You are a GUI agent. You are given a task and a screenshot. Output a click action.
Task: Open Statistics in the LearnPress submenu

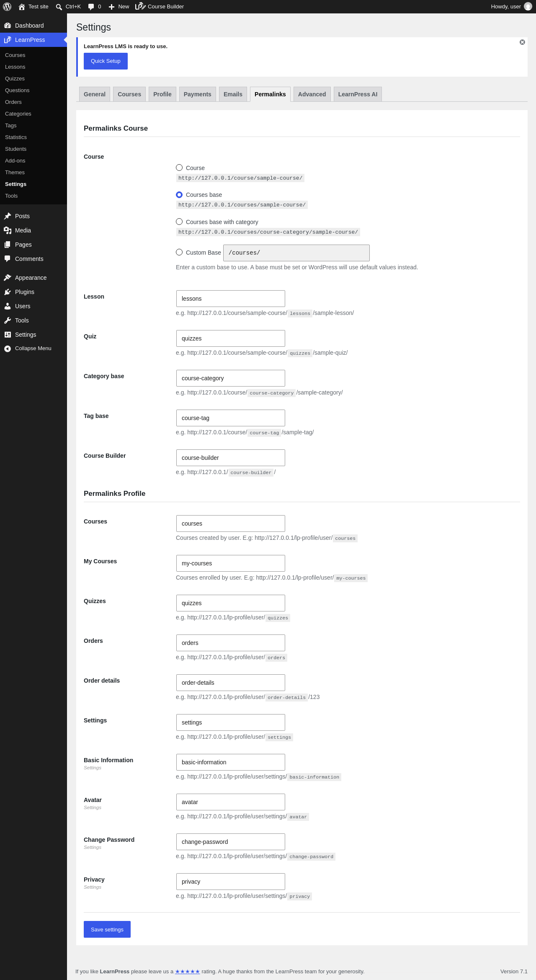click(16, 137)
